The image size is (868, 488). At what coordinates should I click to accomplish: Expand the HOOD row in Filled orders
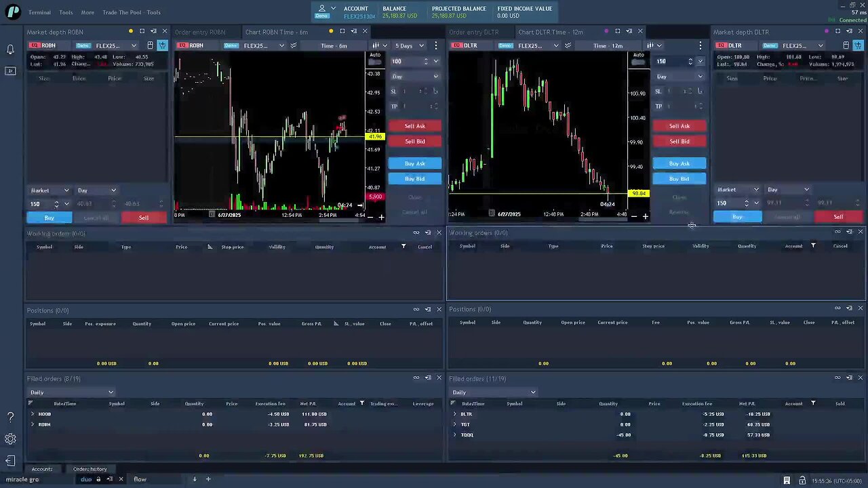coord(33,414)
